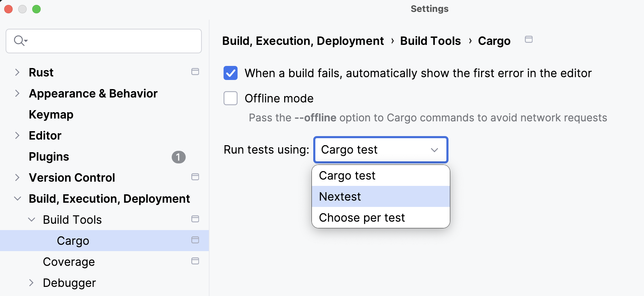Select the Cargo settings page in sidebar

(x=73, y=241)
